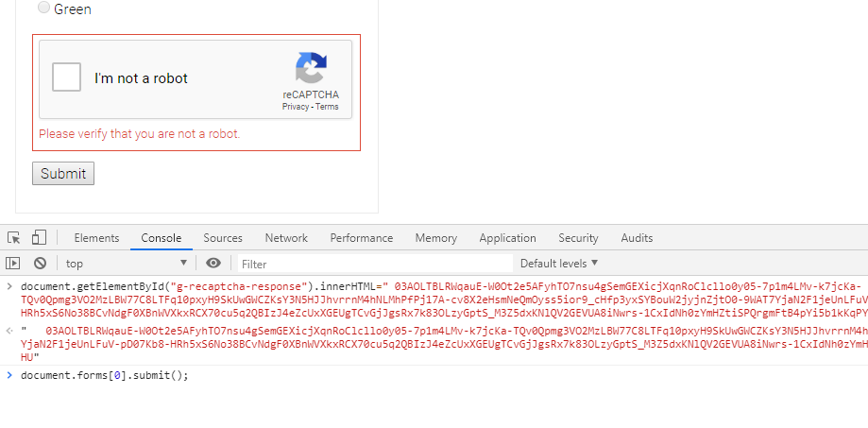Open the reCAPTCHA Privacy link
The height and width of the screenshot is (428, 868).
coord(295,107)
